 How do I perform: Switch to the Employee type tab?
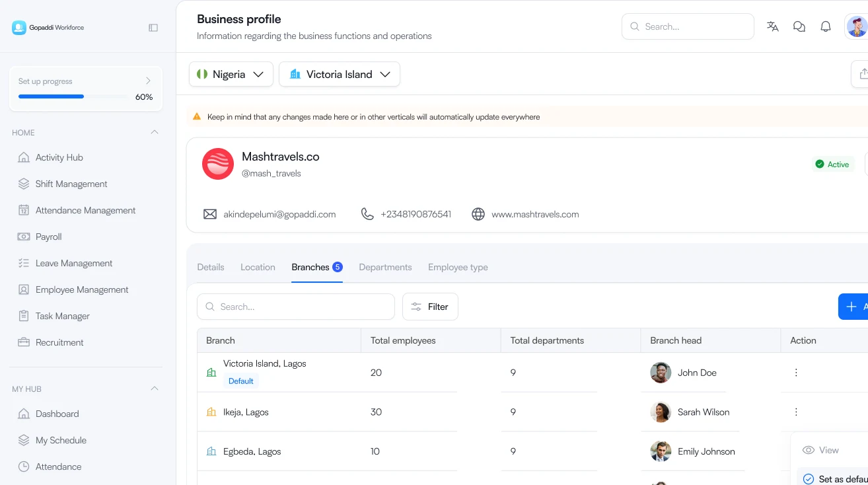458,267
